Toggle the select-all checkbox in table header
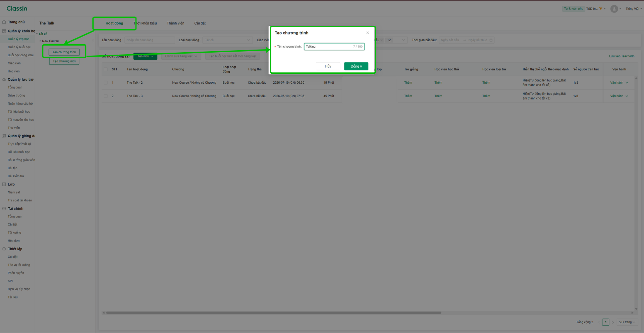 click(106, 69)
